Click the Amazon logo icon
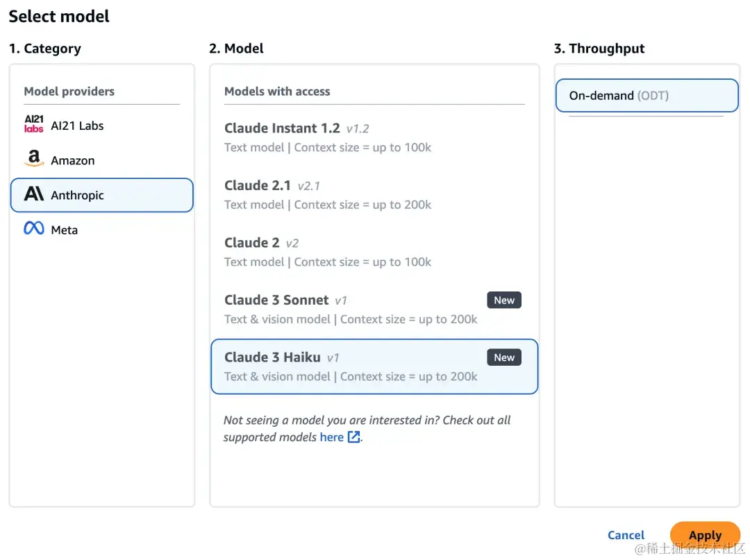 click(x=33, y=160)
